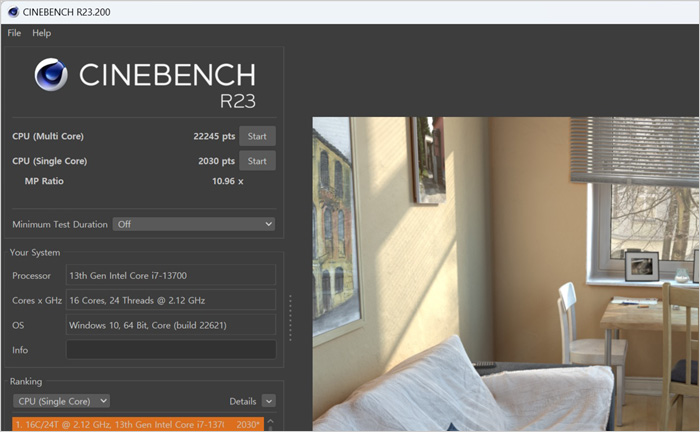This screenshot has width=700, height=432.
Task: Open the Help menu
Action: coord(41,33)
